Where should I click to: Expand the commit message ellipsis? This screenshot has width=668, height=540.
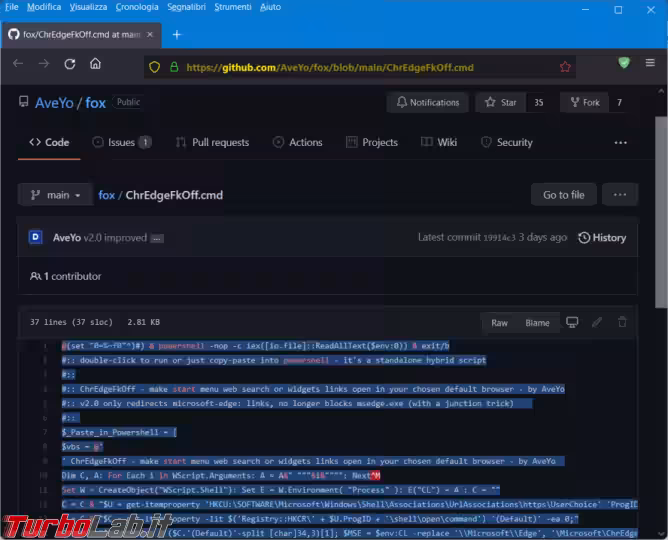click(x=157, y=239)
